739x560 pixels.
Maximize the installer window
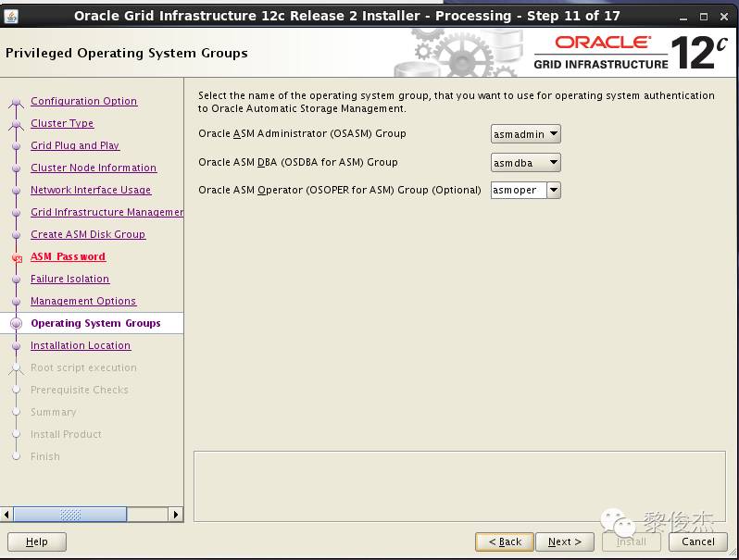pyautogui.click(x=704, y=17)
